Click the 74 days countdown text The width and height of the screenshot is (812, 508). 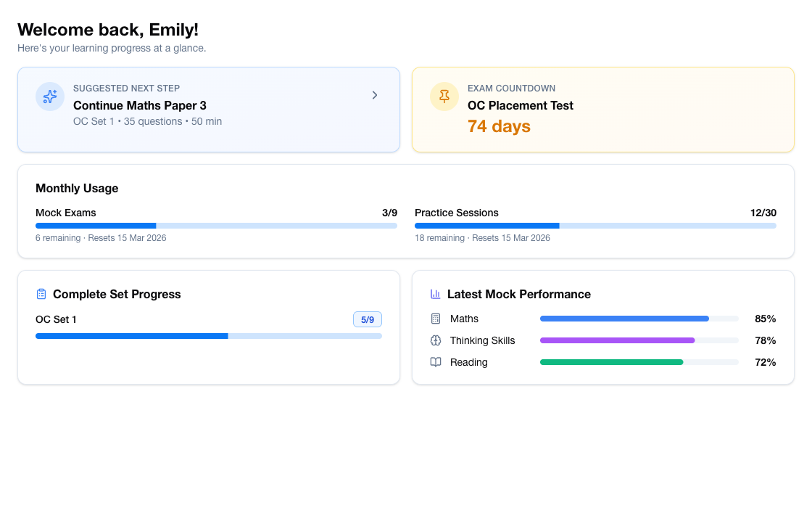pos(499,126)
